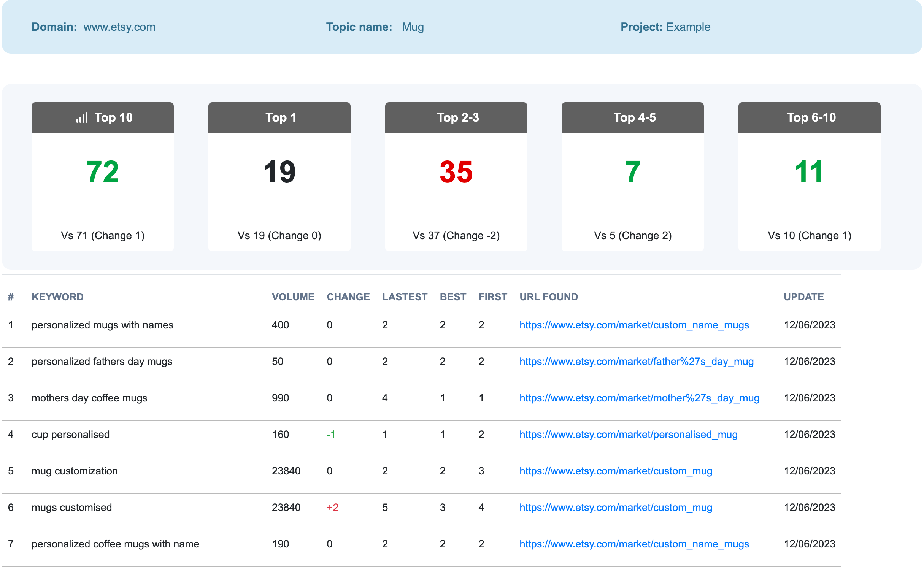Select keyword 'personalized coffee mugs with name'
Screen dimensions: 924x568
pyautogui.click(x=116, y=544)
